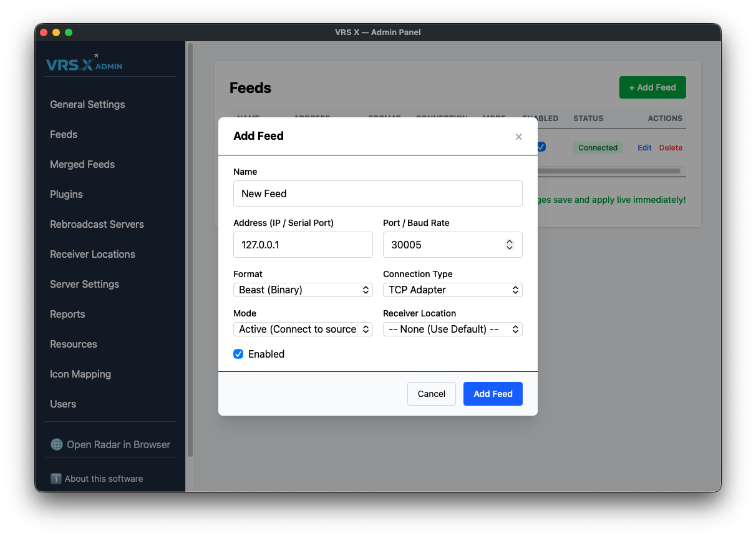Expand the Receiver Location dropdown
This screenshot has height=538, width=756.
tap(452, 329)
